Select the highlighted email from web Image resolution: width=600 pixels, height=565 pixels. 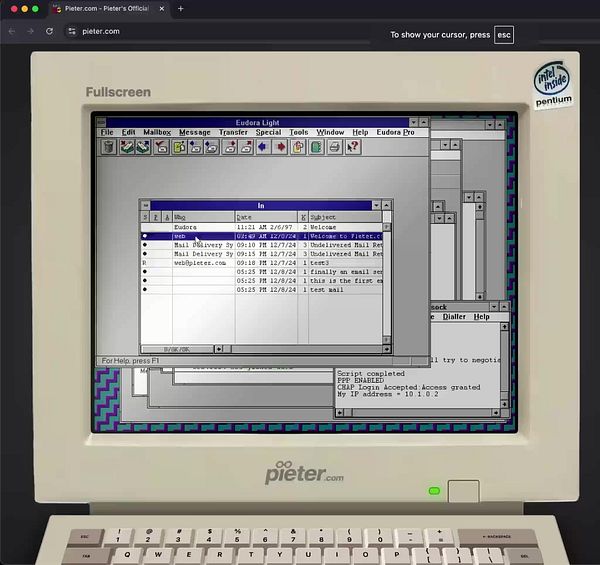click(x=262, y=236)
